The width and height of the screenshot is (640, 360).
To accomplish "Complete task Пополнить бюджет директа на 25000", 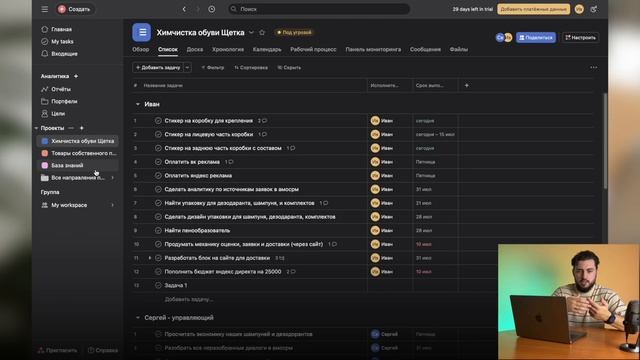I will [158, 272].
